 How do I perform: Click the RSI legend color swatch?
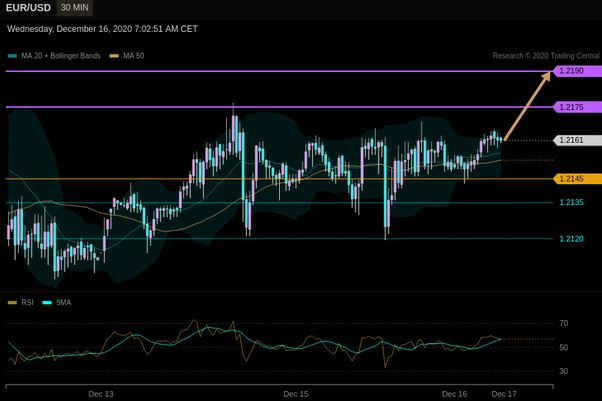click(x=12, y=303)
